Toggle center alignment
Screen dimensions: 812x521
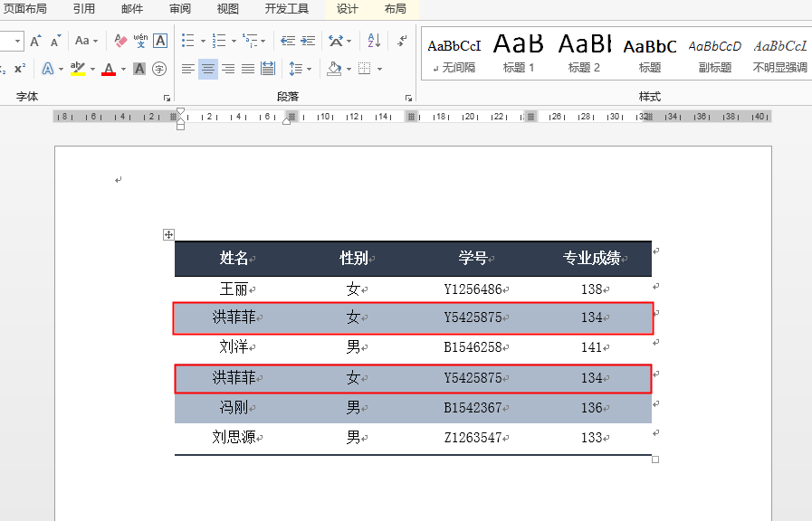tap(208, 69)
